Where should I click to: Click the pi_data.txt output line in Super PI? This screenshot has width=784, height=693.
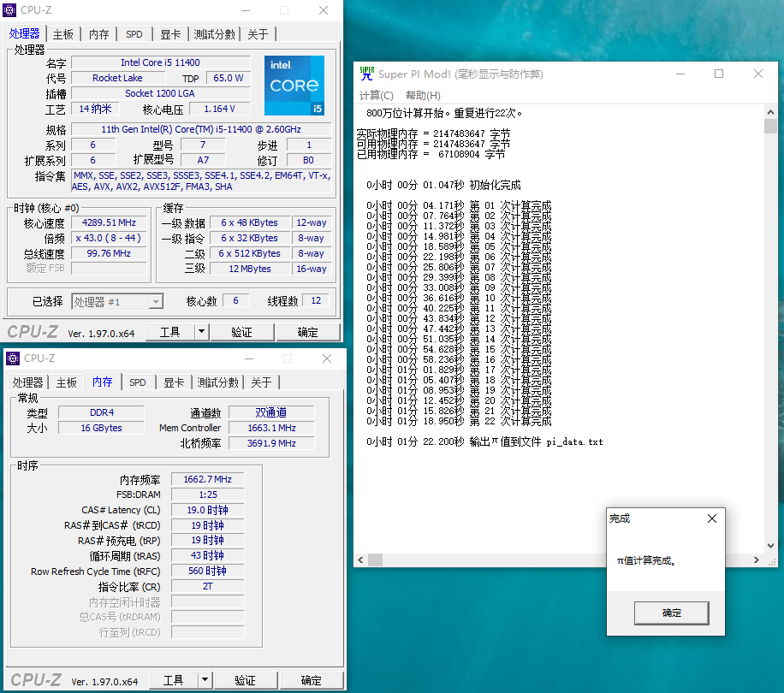pos(484,441)
